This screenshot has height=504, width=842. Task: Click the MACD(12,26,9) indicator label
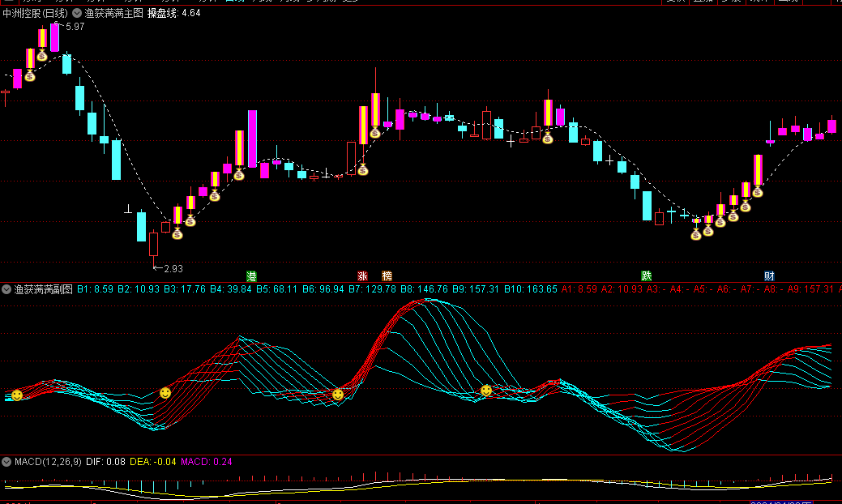[x=49, y=462]
